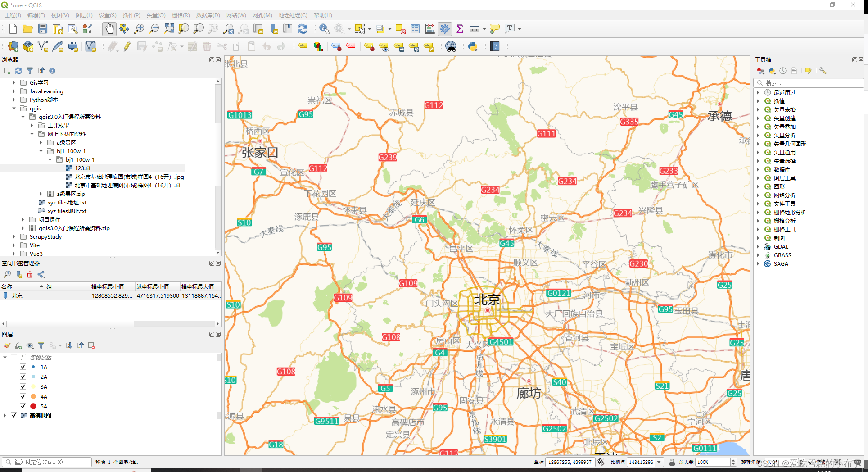Toggle visibility of the 等级景区 layer
This screenshot has height=472, width=868.
pyautogui.click(x=14, y=357)
